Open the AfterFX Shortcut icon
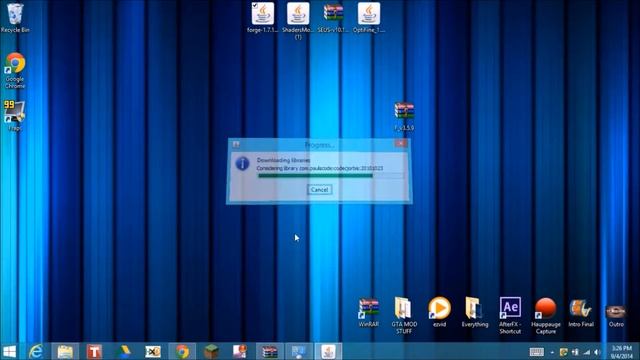640x360 pixels. [x=510, y=316]
